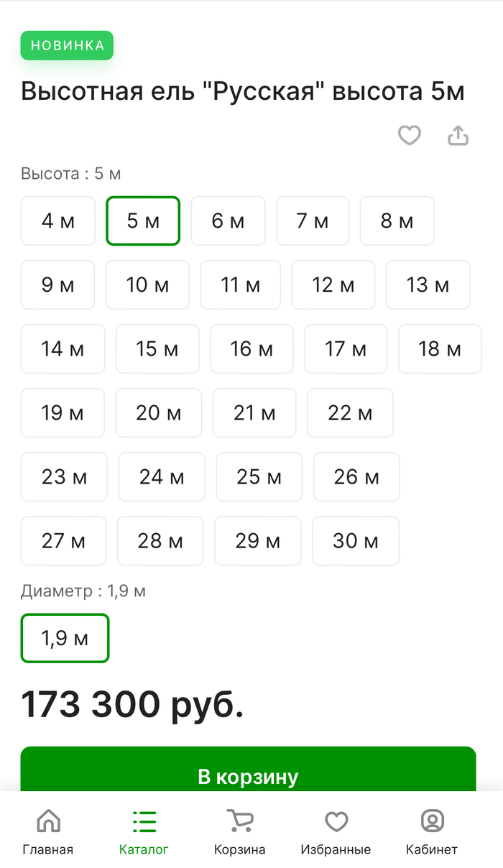
Task: Choose the 8 м height option
Action: pyautogui.click(x=397, y=221)
